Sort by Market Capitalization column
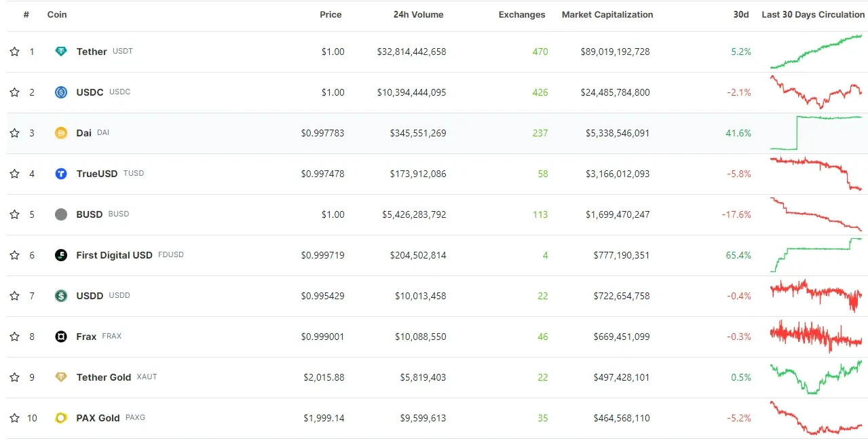This screenshot has height=439, width=868. point(607,14)
